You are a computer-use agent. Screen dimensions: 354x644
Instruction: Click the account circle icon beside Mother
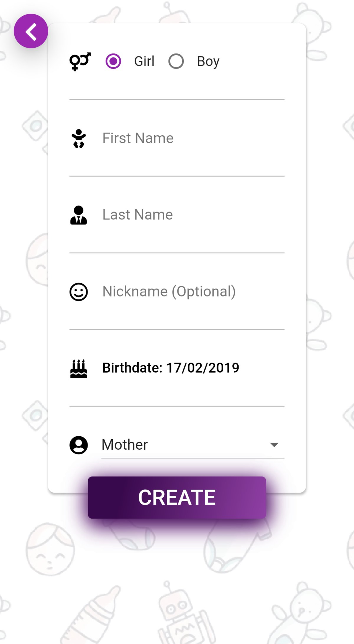pyautogui.click(x=78, y=445)
